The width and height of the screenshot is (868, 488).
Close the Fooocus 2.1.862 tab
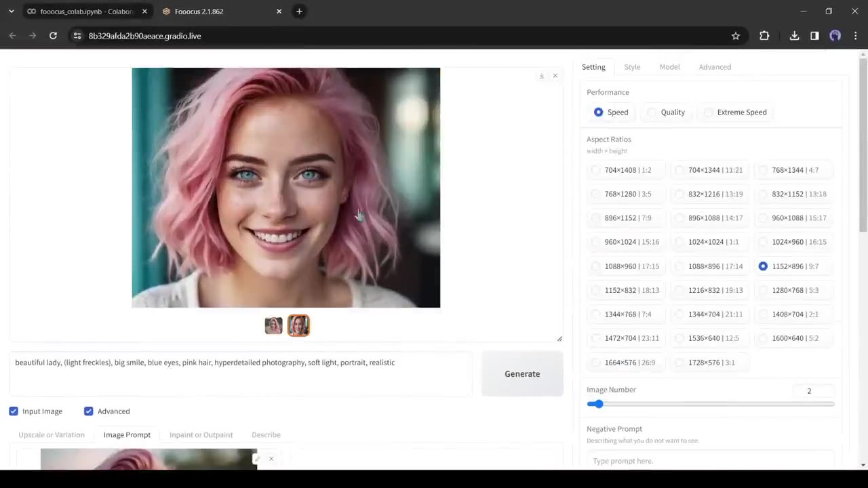tap(279, 12)
